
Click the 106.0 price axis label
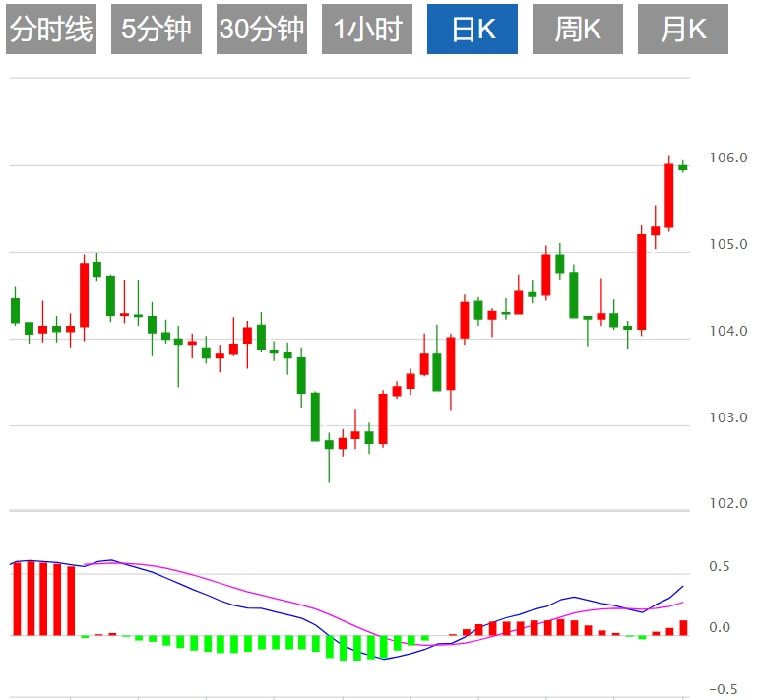(728, 158)
